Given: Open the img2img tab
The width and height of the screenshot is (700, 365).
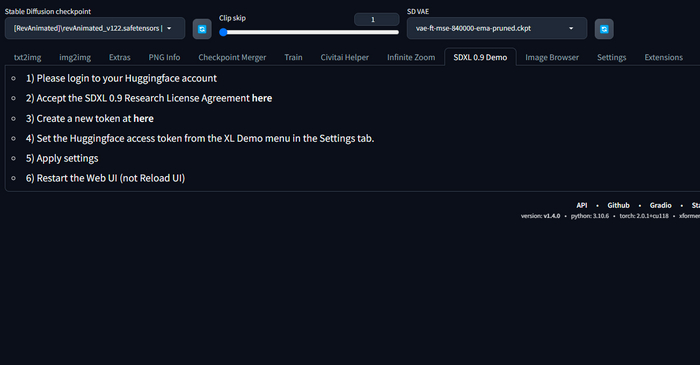Looking at the screenshot, I should coord(75,58).
